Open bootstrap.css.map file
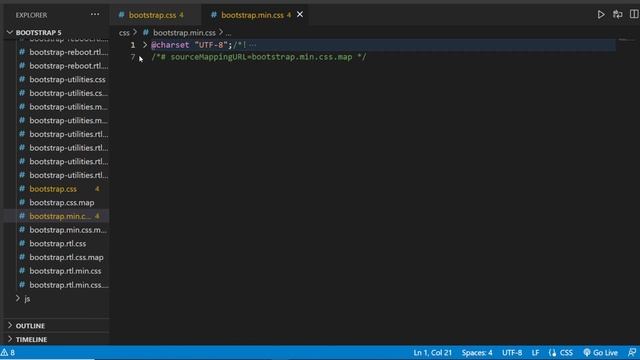Viewport: 640px width, 360px height. [62, 202]
